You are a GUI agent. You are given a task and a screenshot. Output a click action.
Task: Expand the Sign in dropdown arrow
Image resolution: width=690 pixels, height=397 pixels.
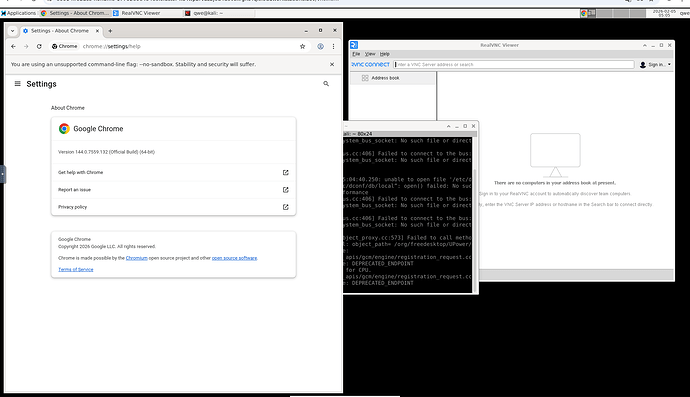tap(669, 65)
